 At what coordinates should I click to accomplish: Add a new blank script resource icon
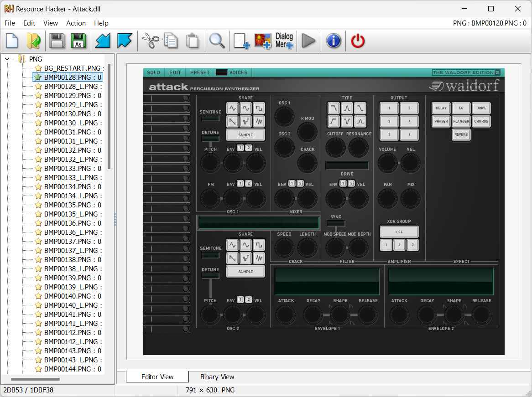[x=241, y=41]
